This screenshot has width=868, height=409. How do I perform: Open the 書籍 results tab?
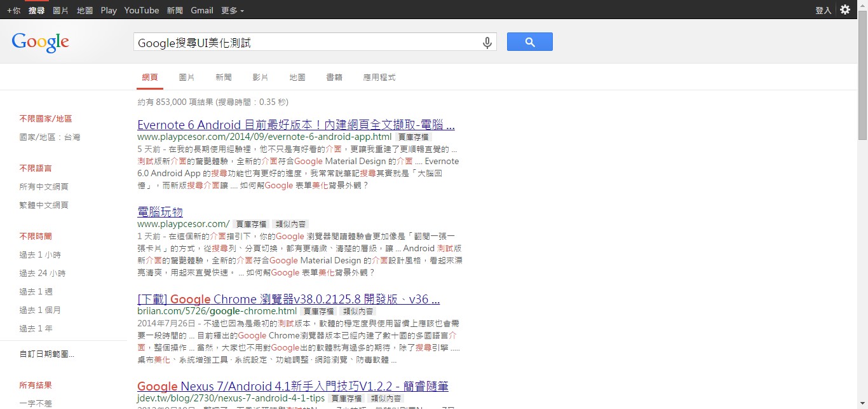pos(334,77)
